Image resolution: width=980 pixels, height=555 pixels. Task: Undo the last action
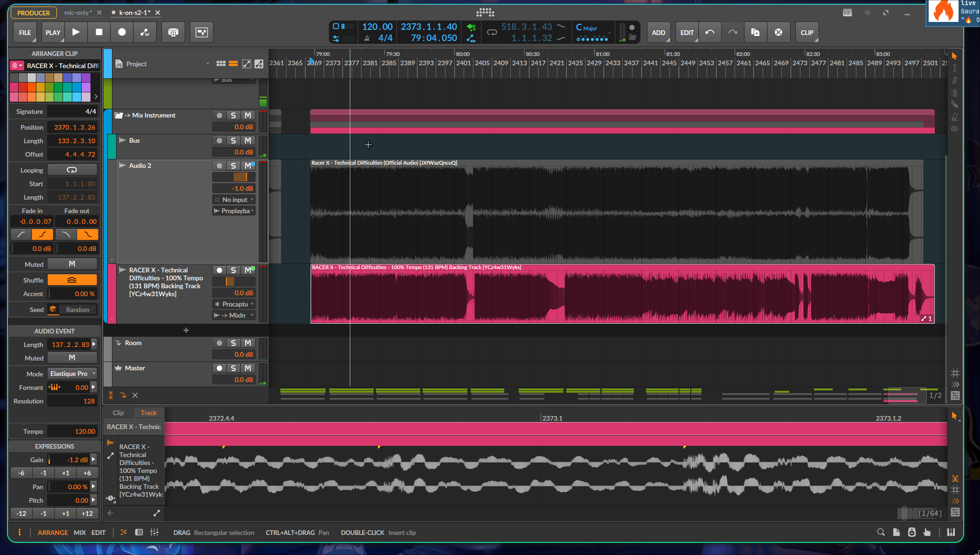coord(709,32)
